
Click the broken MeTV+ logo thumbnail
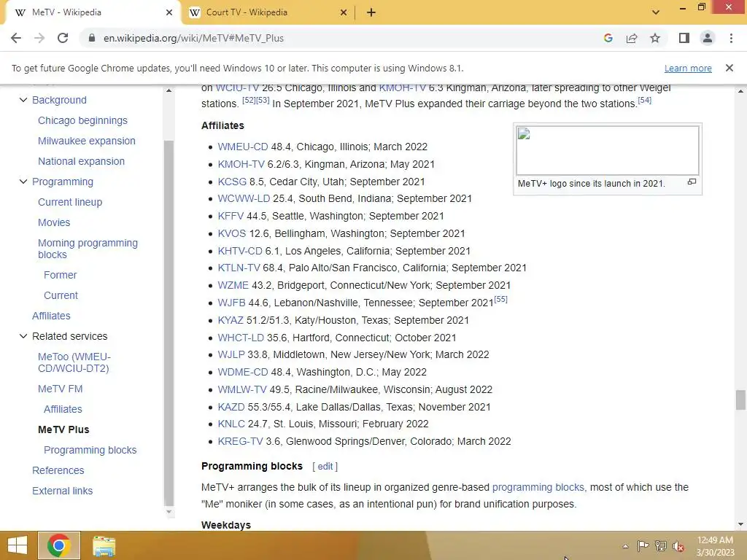(x=608, y=150)
